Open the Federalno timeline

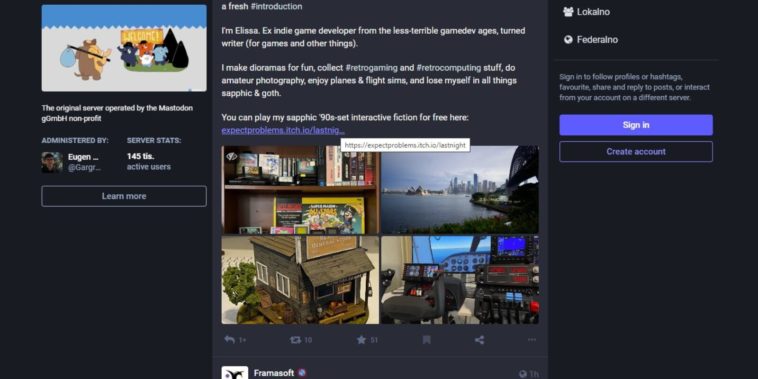point(591,40)
